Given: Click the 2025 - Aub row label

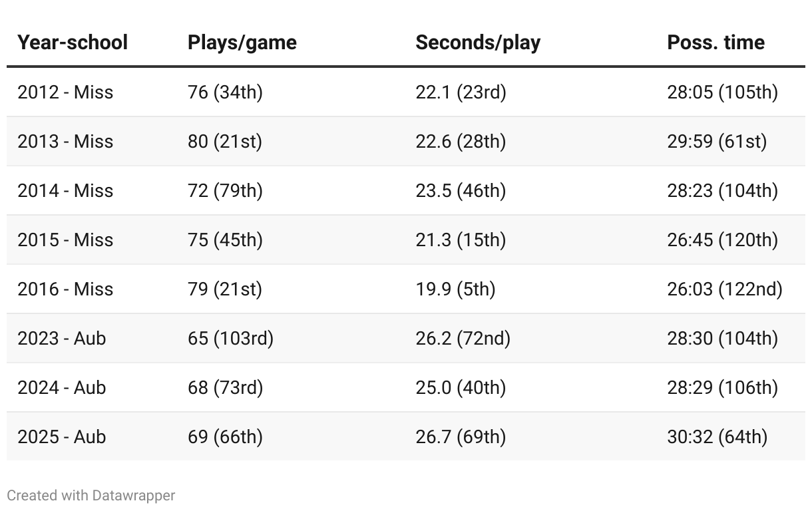Looking at the screenshot, I should point(62,437).
